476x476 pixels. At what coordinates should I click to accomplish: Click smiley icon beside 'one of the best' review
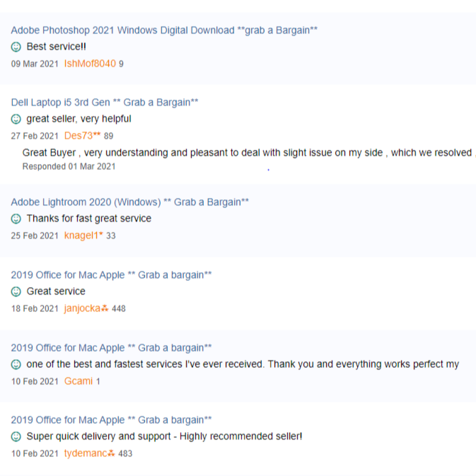point(16,364)
